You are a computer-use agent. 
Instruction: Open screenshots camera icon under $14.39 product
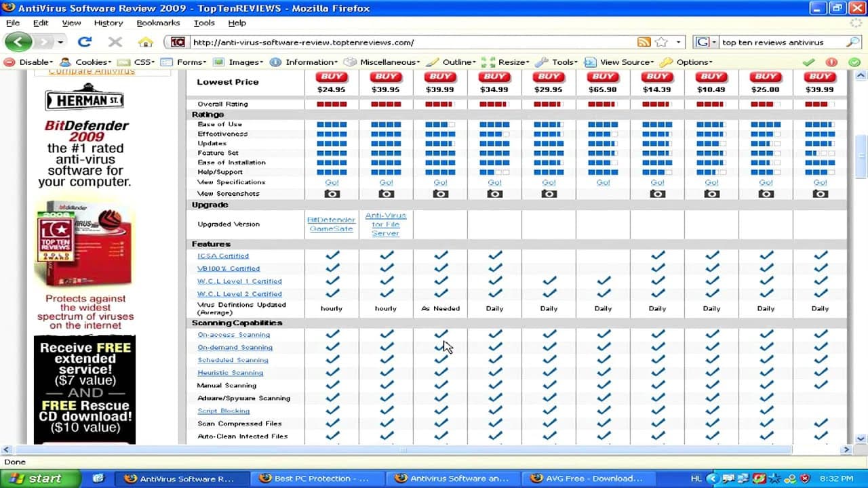pos(657,193)
